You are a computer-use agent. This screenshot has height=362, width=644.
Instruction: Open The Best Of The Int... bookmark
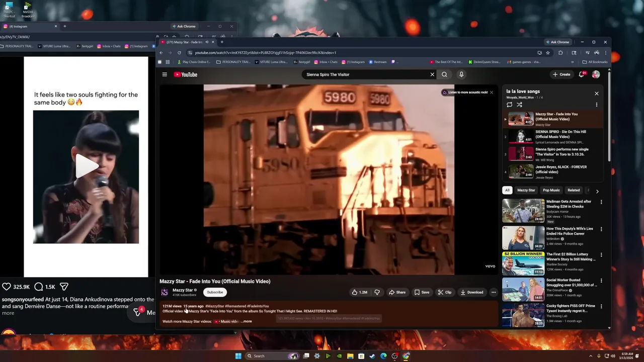(446, 62)
